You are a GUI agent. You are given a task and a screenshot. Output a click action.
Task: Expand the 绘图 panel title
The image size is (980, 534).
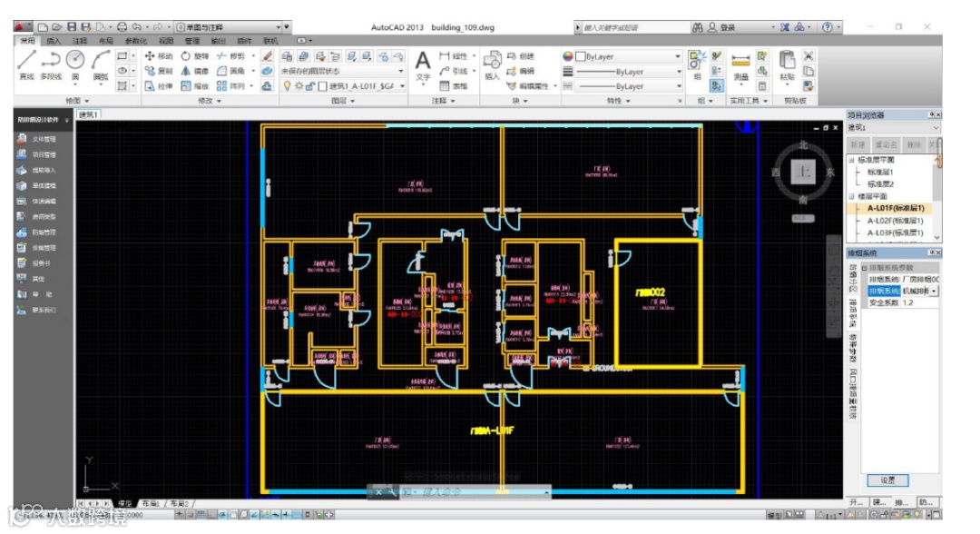[x=77, y=101]
